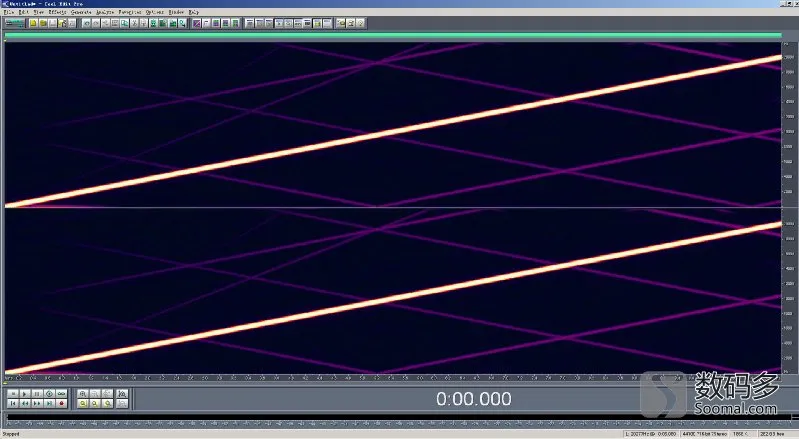Zoom out to full view

click(108, 394)
